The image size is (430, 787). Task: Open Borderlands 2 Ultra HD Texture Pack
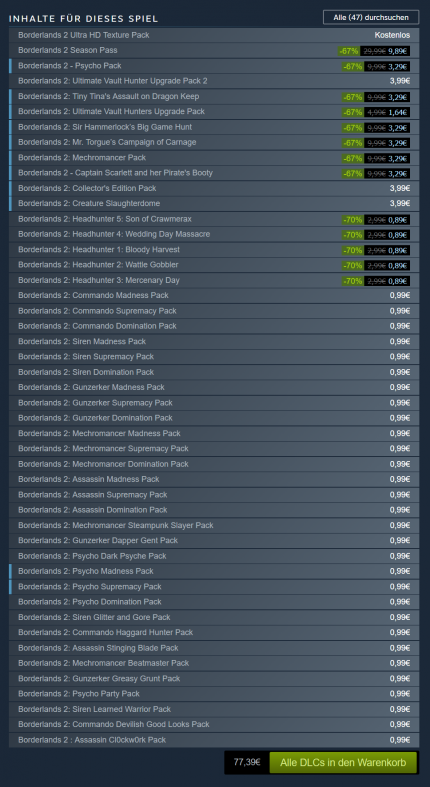click(x=214, y=35)
